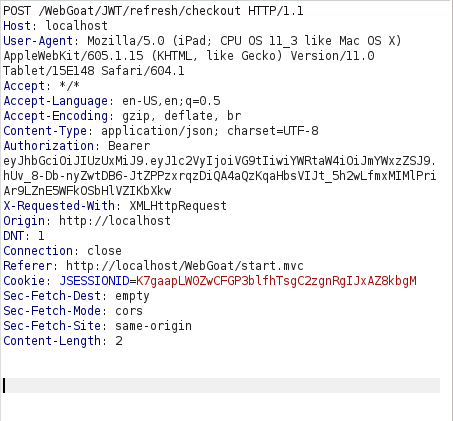Click the Sec-Fetch-Site header name

(52, 326)
